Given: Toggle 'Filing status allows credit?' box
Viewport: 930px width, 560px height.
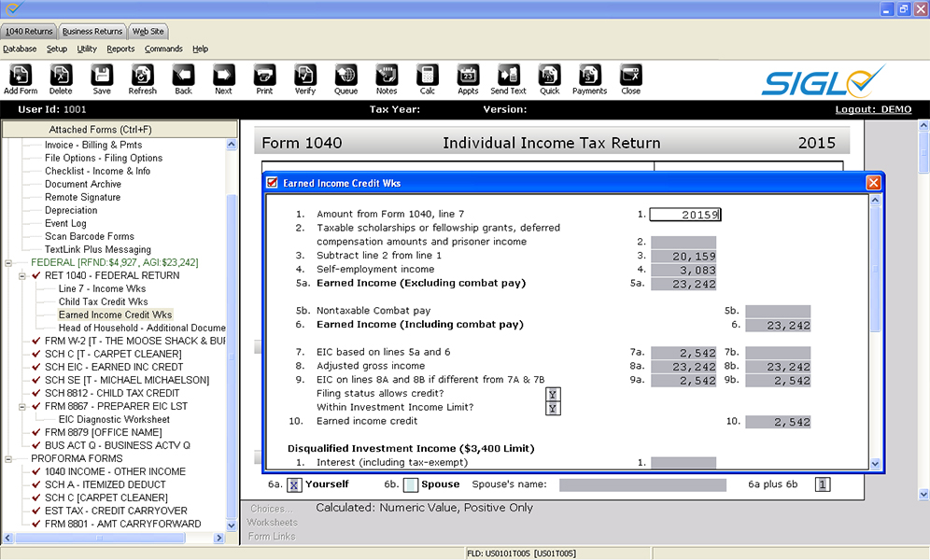Looking at the screenshot, I should point(553,394).
